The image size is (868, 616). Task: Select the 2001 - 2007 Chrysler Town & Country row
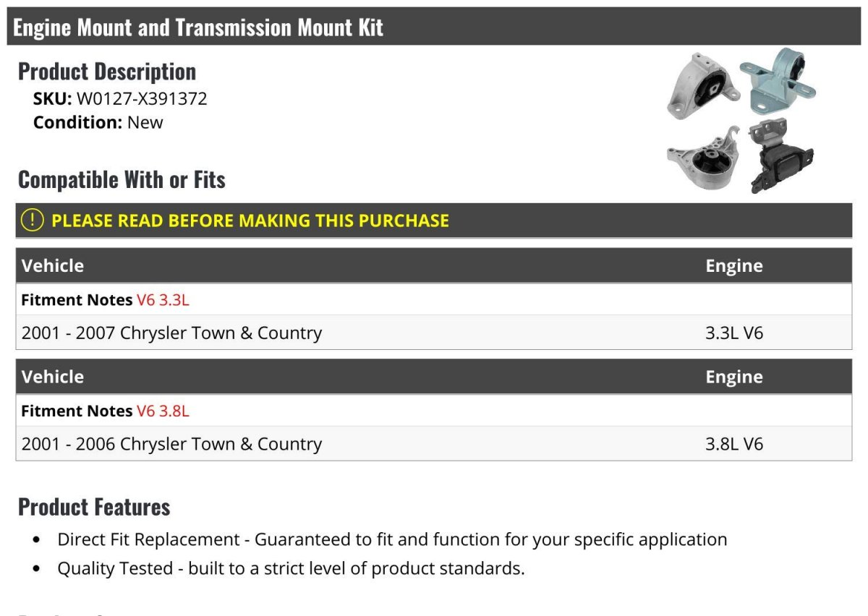434,333
